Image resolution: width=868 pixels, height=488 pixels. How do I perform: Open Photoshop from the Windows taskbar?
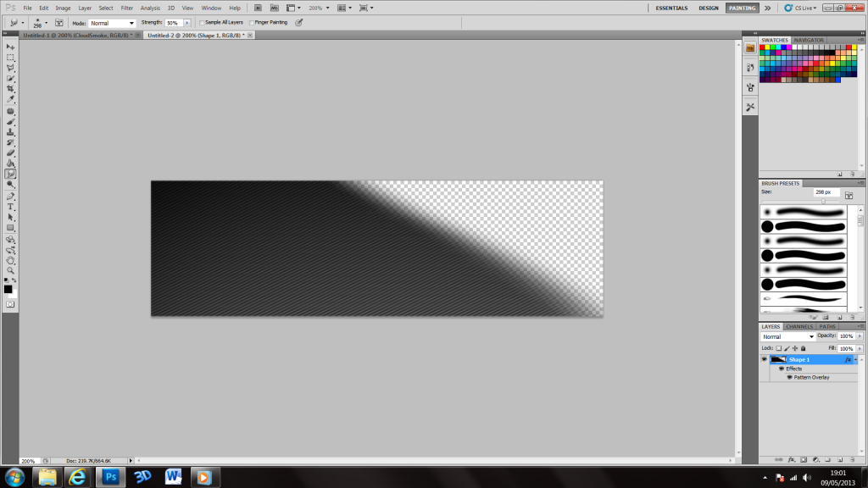(111, 475)
